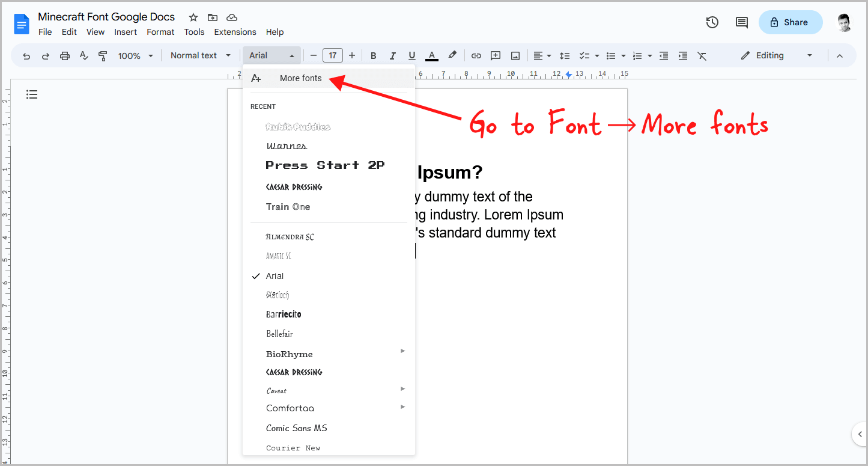
Task: Click the Google Docs home icon
Action: pos(22,24)
